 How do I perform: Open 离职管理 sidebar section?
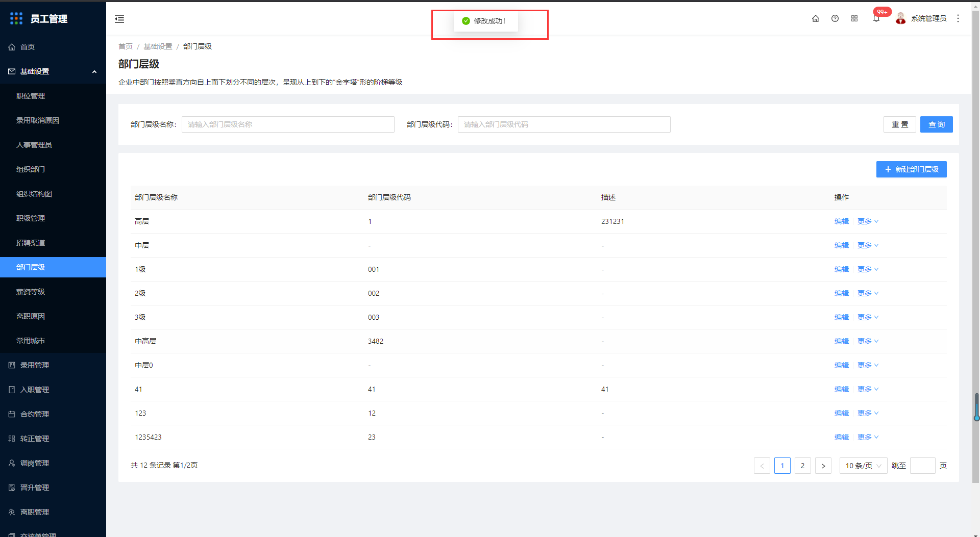[x=53, y=512]
